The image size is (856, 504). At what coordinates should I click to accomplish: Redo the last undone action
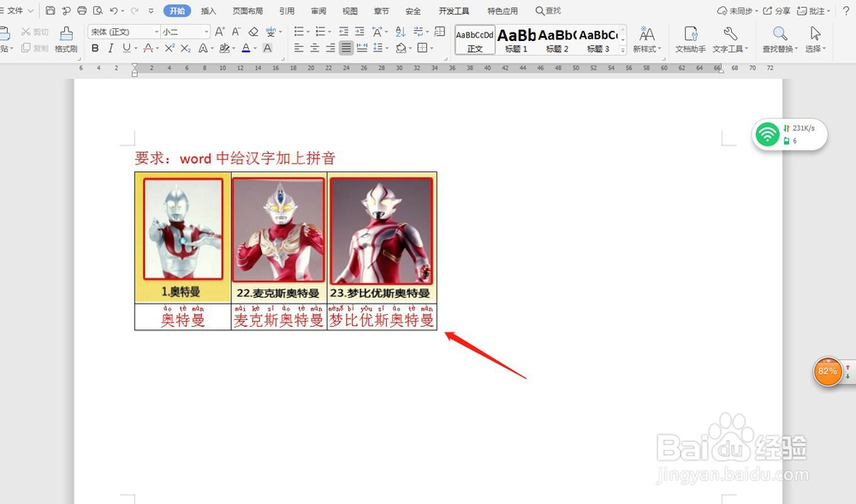[134, 10]
